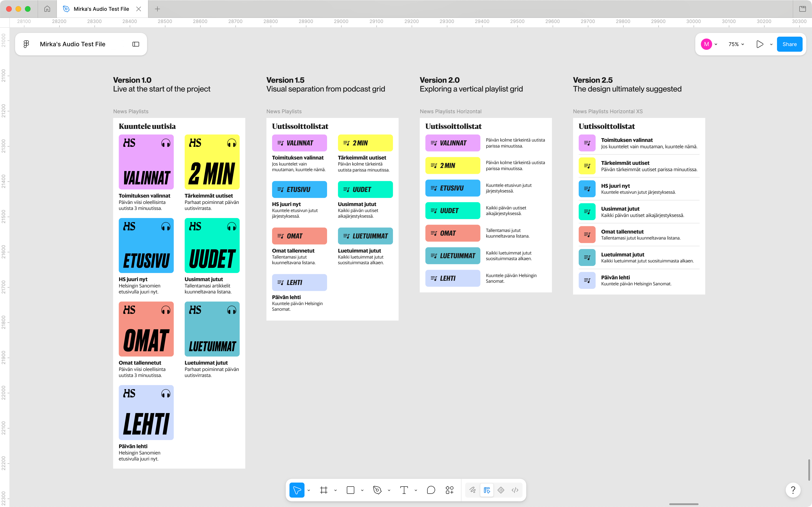Toggle the diamond-arrow mode icon in bottom toolbar
This screenshot has height=507, width=812.
click(501, 490)
